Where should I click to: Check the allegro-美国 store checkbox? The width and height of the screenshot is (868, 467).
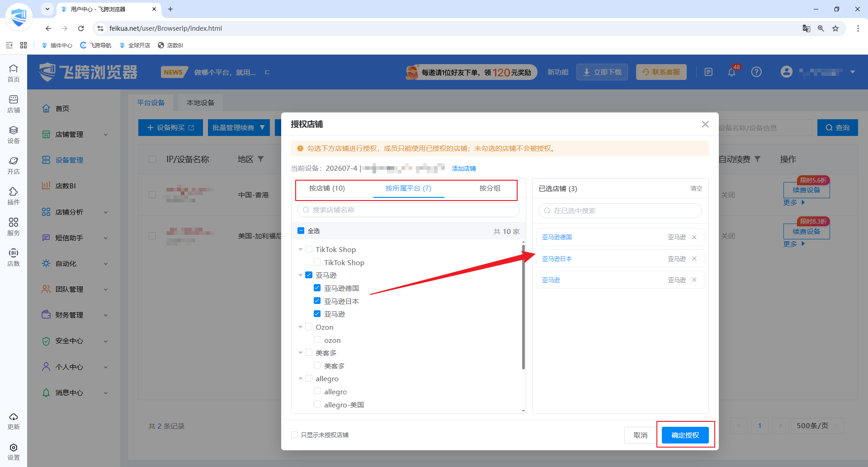click(317, 404)
